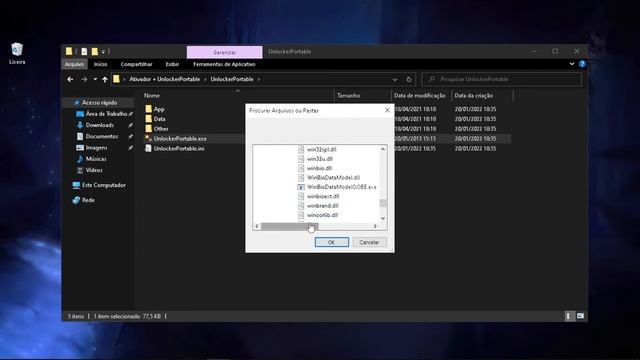Select the Gerenciar contextual tab
Viewport: 640px width, 360px height.
[x=224, y=52]
